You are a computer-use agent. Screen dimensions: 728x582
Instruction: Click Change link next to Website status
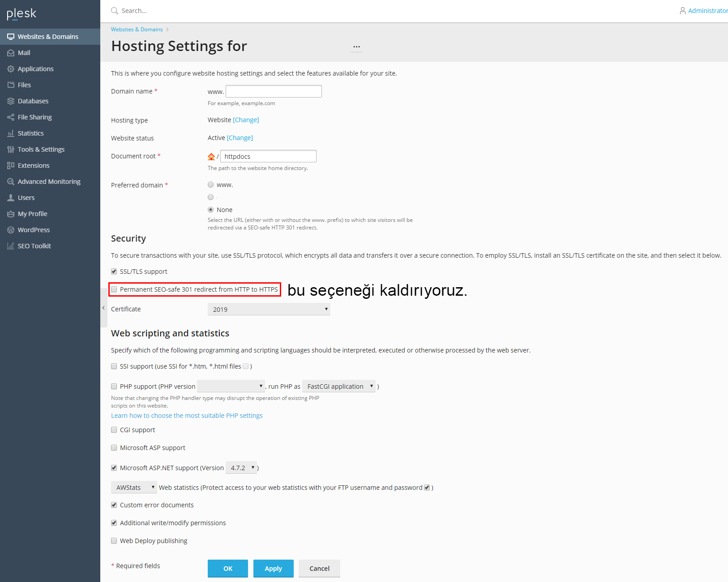[240, 138]
